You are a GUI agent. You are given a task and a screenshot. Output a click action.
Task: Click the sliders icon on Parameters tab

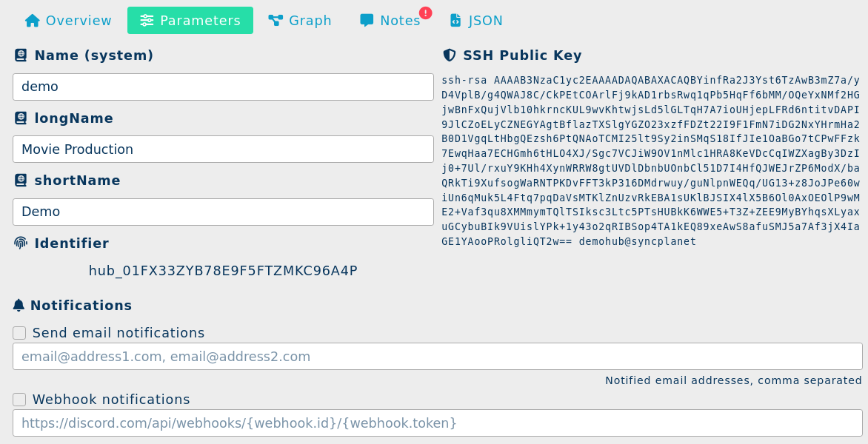point(147,21)
